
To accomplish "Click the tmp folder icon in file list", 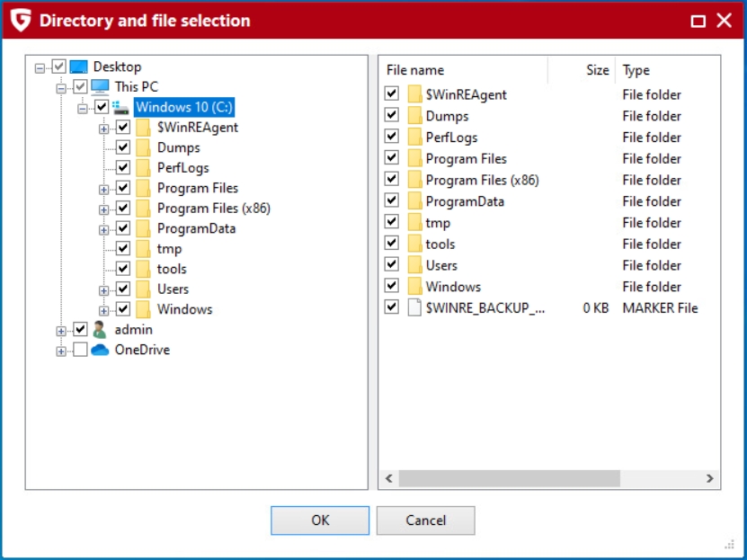I will pos(414,222).
